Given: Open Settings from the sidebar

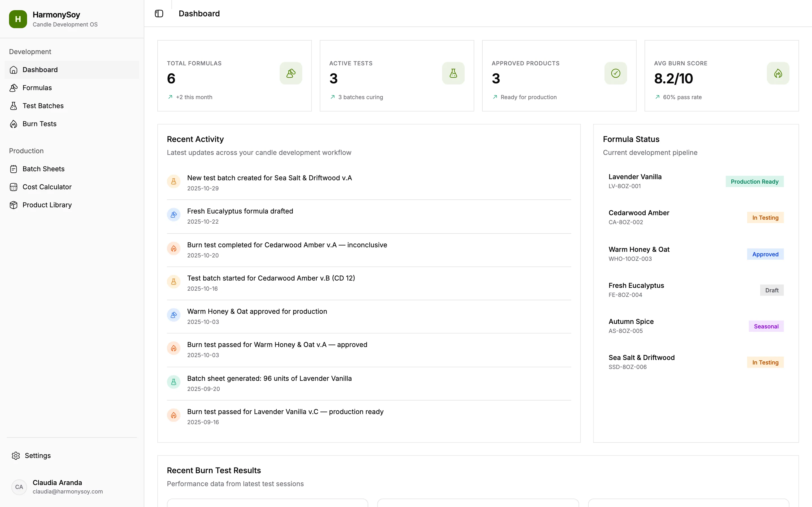Looking at the screenshot, I should click(x=37, y=455).
